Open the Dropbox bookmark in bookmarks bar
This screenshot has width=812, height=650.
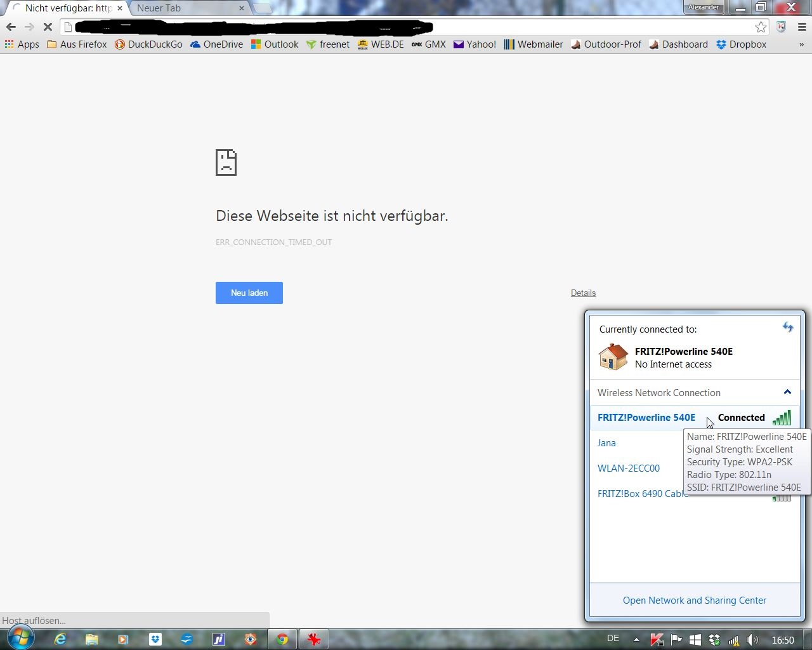(x=741, y=44)
